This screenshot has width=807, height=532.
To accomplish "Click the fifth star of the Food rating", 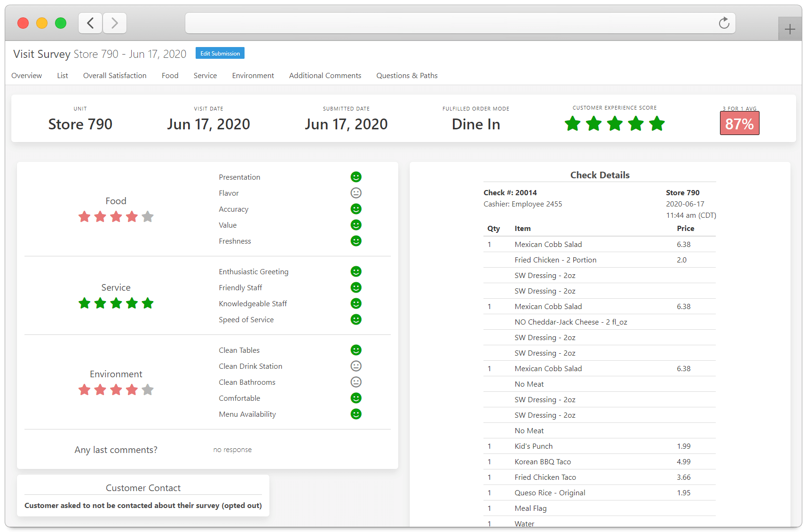I will 148,216.
